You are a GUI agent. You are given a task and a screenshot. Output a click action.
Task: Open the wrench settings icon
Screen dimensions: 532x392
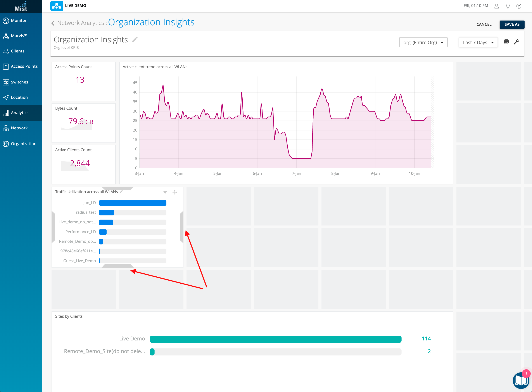[516, 42]
